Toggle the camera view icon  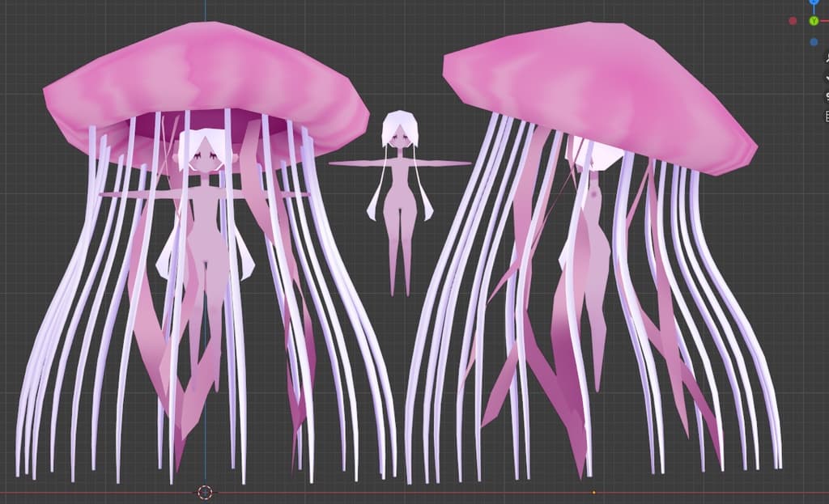(826, 97)
